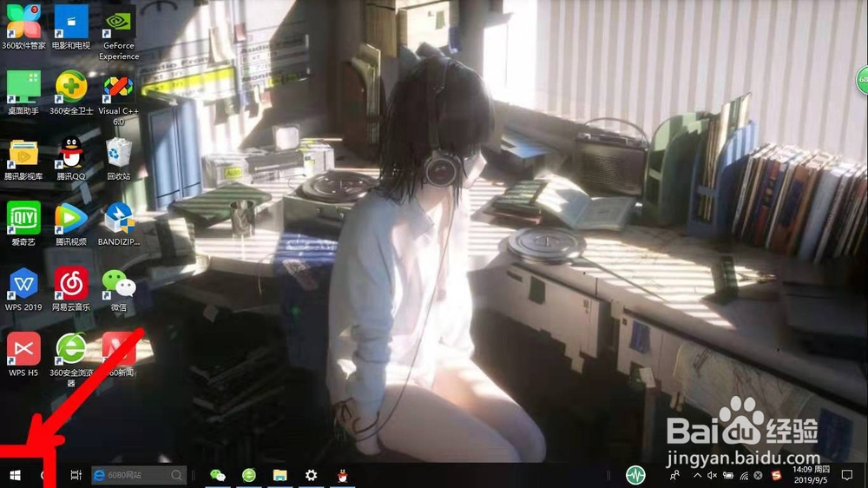
Task: Open File Explorer from the taskbar
Action: (x=280, y=475)
